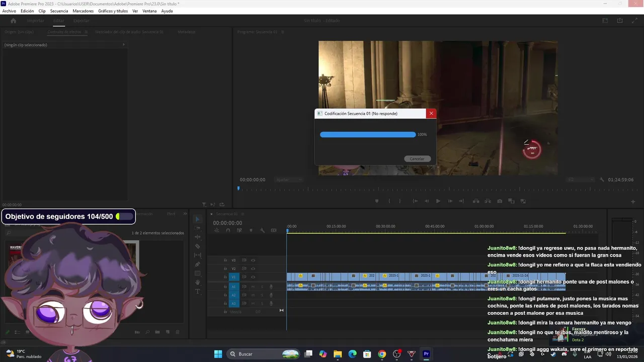Screen dimensions: 644x362
Task: Open the Secuencia menu
Action: tap(59, 11)
